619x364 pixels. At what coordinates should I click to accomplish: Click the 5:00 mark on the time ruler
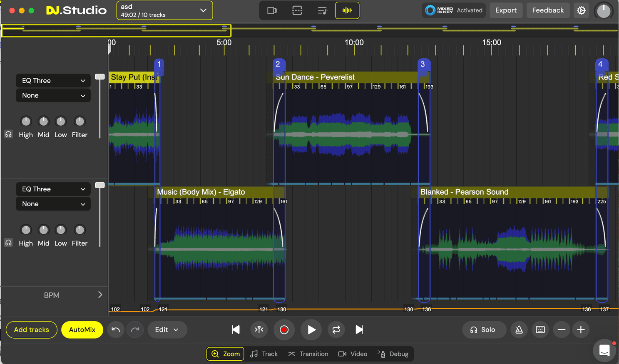click(224, 42)
